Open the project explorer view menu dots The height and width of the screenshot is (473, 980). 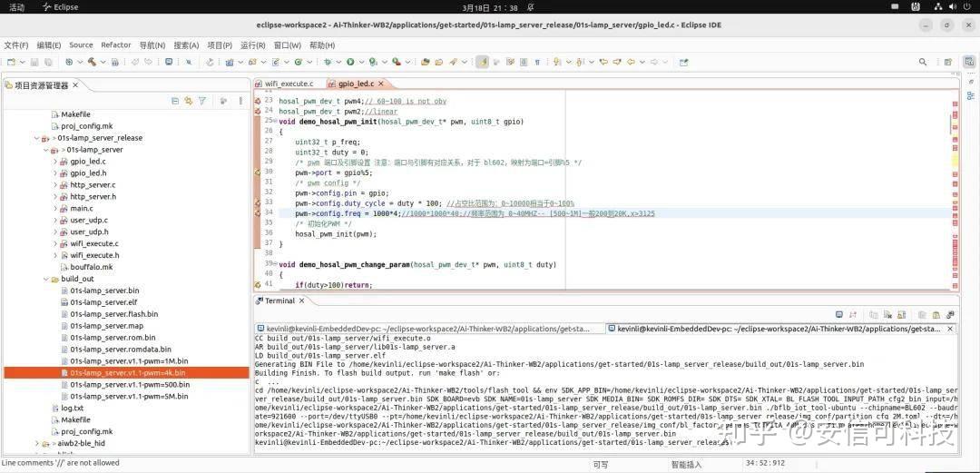pyautogui.click(x=240, y=101)
